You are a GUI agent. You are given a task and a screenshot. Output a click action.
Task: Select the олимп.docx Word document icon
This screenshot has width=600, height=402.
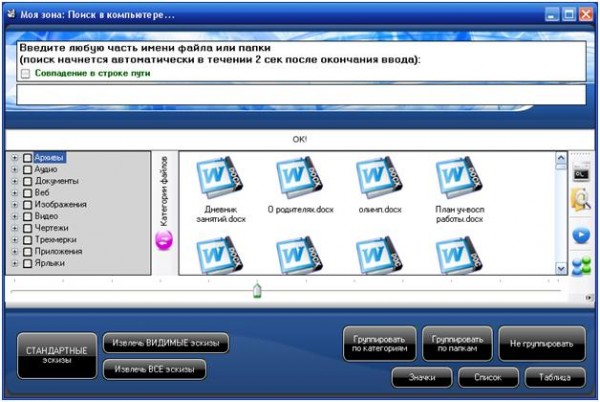380,177
